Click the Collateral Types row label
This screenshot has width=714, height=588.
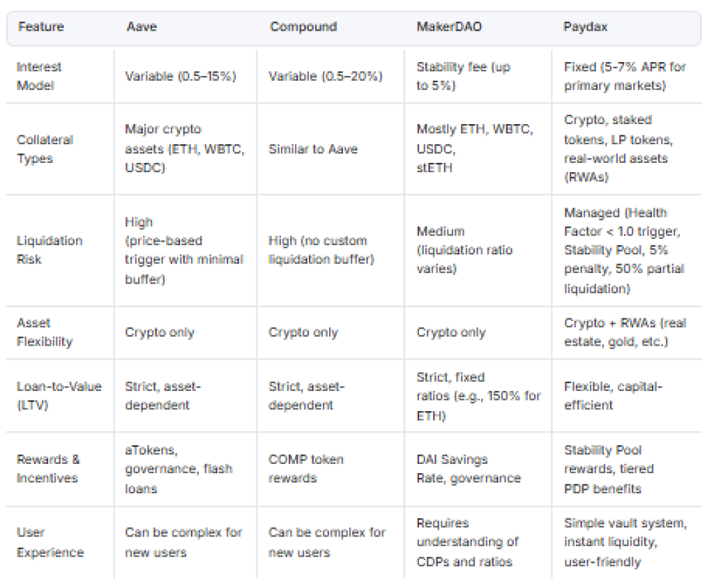pyautogui.click(x=45, y=149)
